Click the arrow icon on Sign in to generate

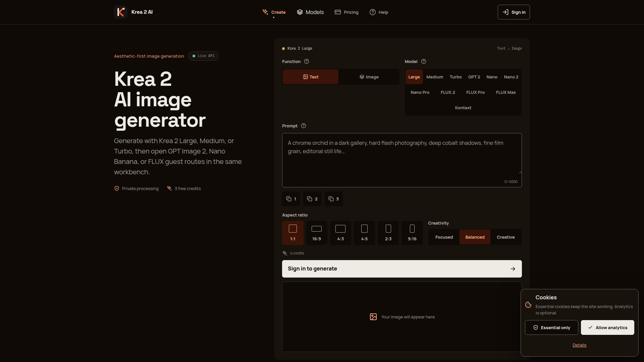[513, 269]
